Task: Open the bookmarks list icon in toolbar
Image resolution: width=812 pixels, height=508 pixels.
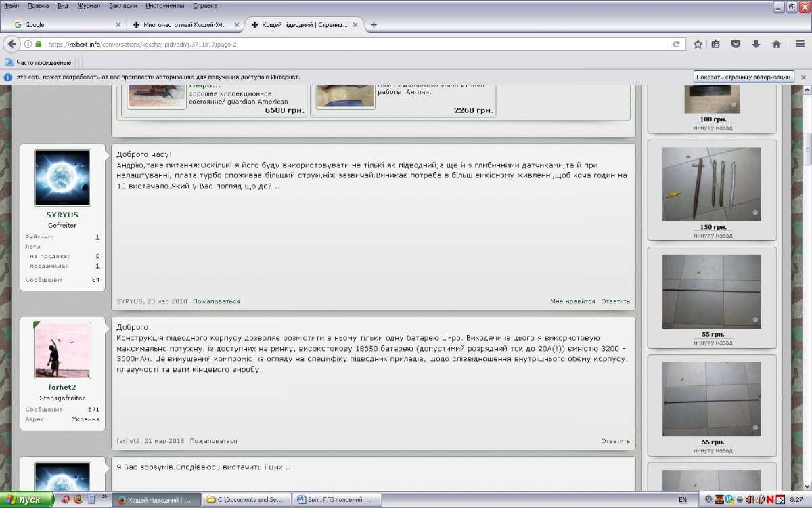Action: point(716,44)
